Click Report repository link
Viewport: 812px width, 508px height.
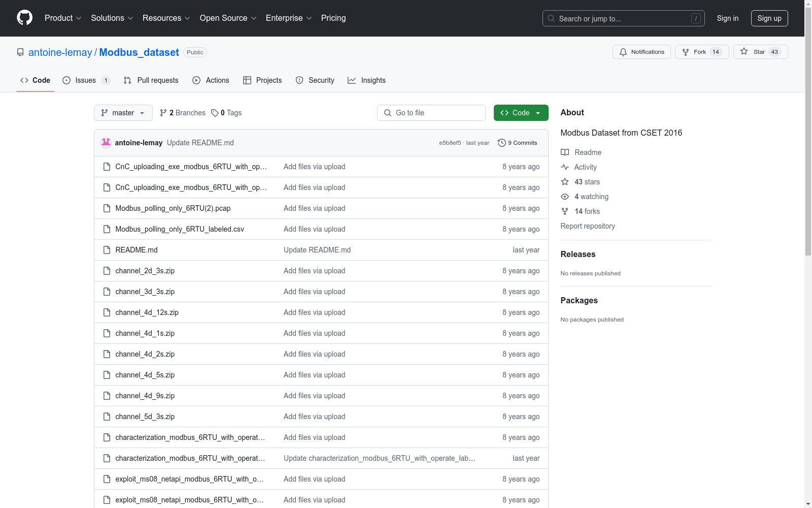click(588, 226)
